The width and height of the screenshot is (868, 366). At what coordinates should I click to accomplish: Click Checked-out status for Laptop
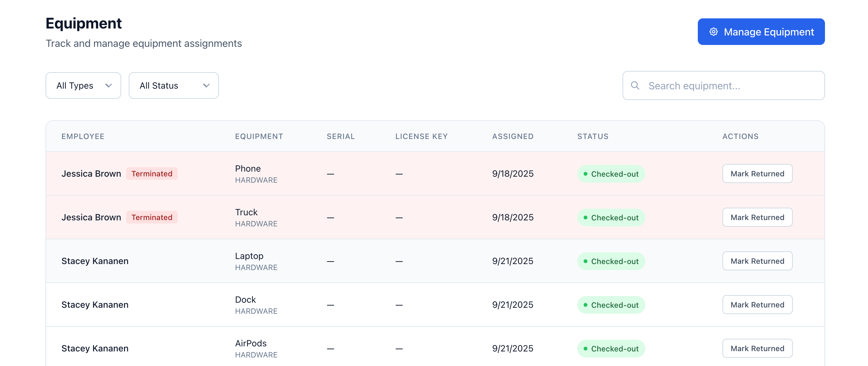(611, 261)
